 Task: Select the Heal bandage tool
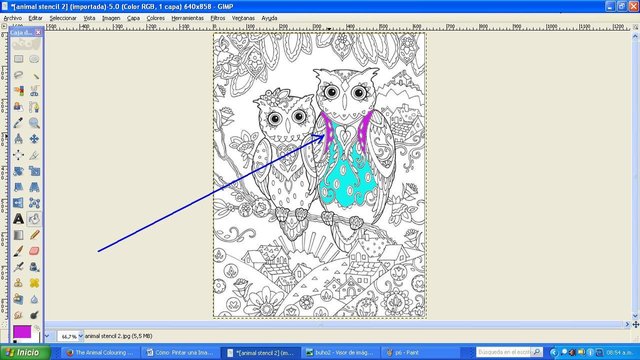click(x=34, y=283)
